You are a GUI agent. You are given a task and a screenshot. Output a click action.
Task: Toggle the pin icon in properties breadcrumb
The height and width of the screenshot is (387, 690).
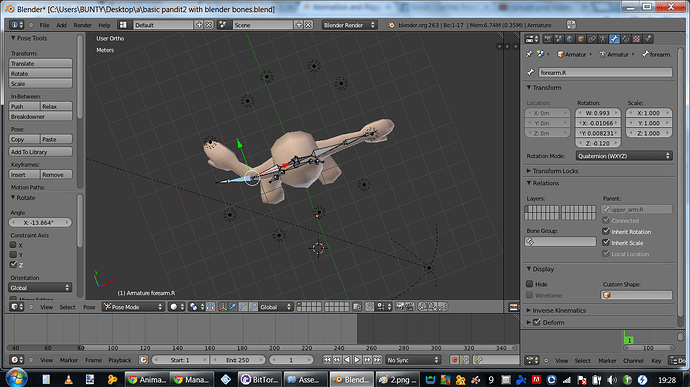529,54
